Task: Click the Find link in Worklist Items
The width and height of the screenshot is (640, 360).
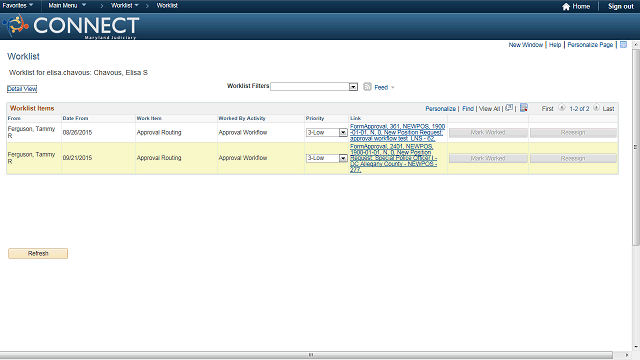Action: tap(468, 109)
